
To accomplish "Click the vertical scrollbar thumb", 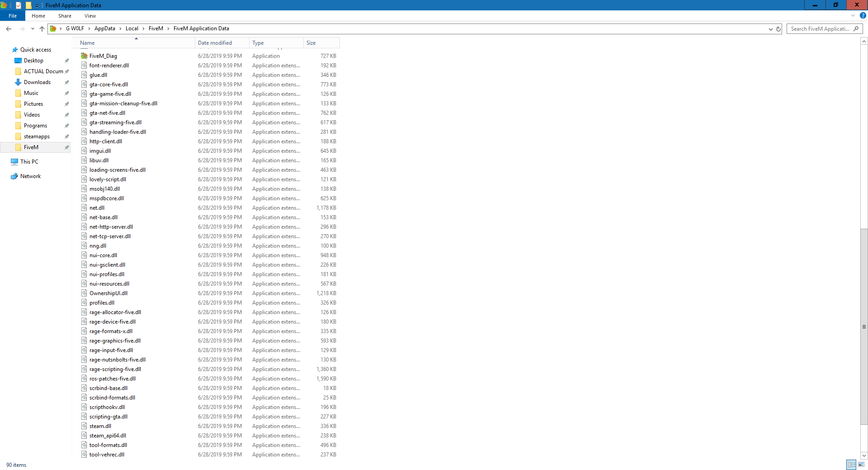I will tap(864, 326).
